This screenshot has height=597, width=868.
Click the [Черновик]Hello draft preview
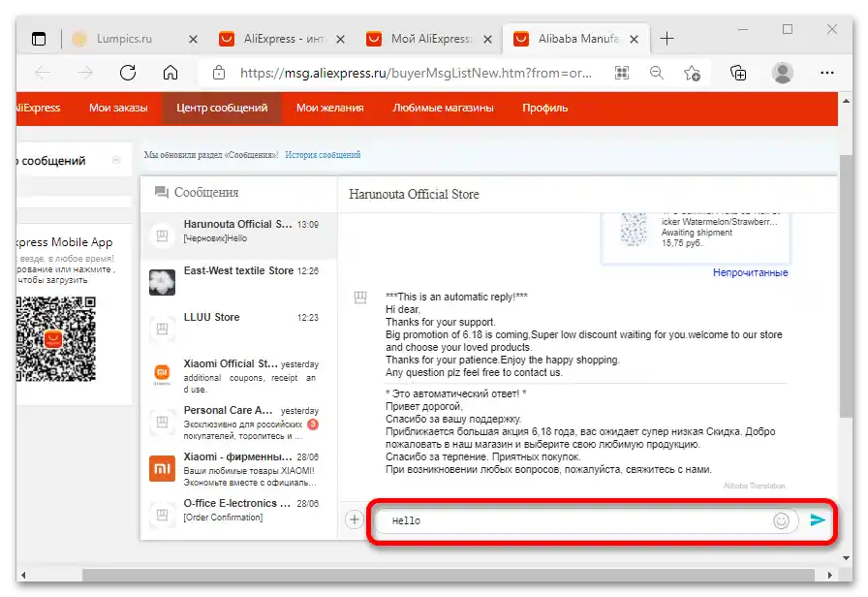click(215, 238)
